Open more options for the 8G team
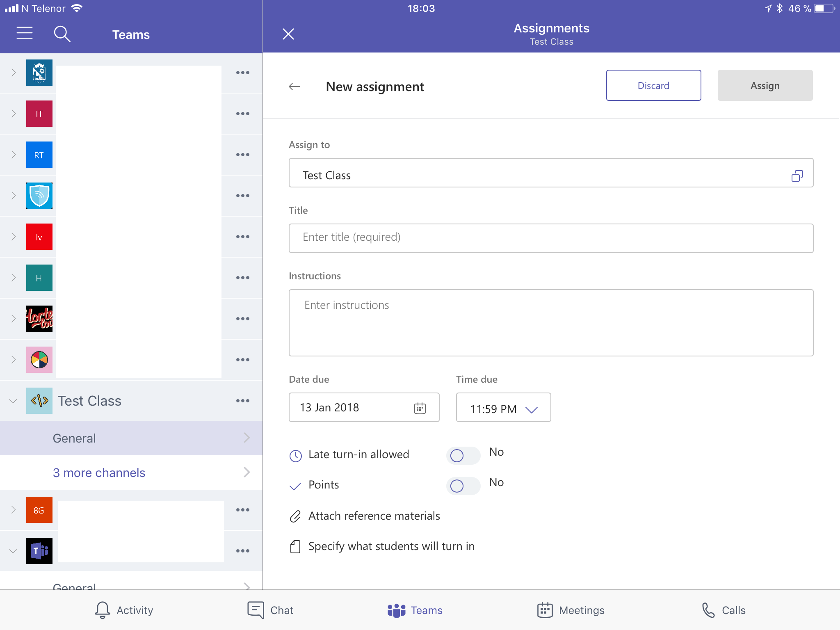Screen dimensions: 840x630 pyautogui.click(x=242, y=510)
